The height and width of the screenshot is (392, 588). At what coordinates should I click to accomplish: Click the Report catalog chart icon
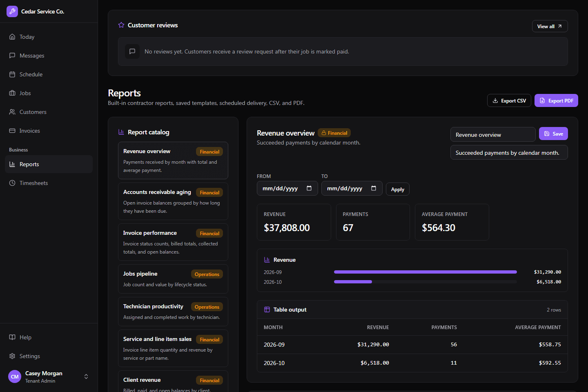point(121,132)
